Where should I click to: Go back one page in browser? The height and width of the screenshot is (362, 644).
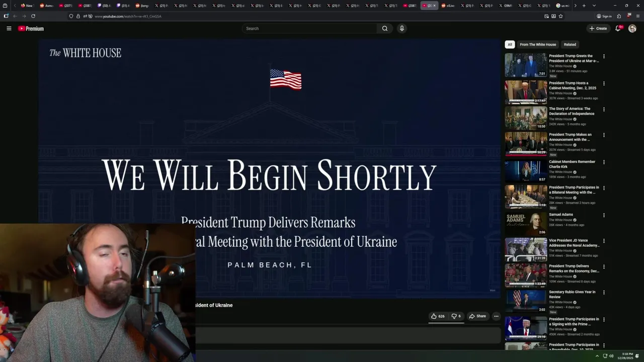coord(15,16)
